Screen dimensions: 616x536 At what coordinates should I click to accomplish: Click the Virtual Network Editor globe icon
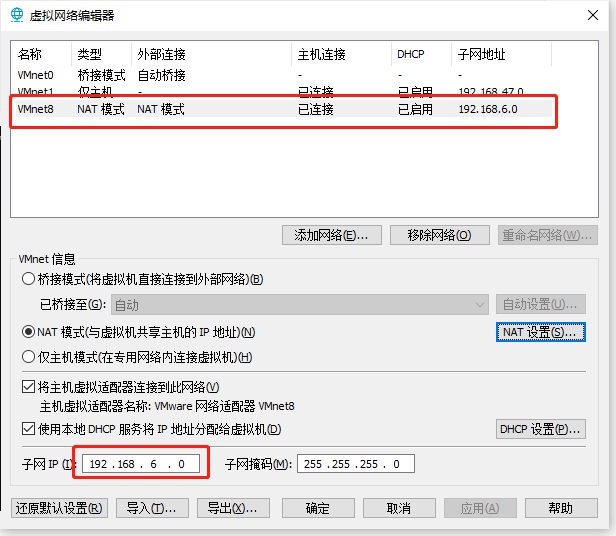(17, 15)
